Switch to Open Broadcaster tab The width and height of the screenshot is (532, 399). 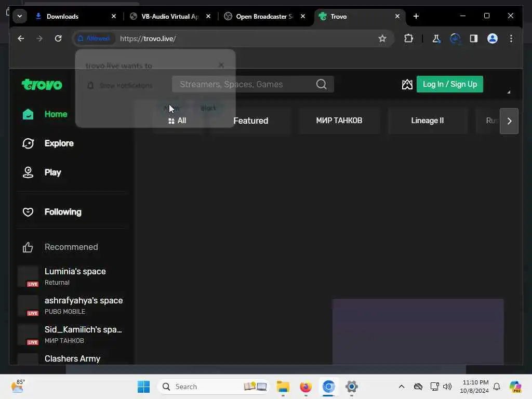click(x=264, y=16)
